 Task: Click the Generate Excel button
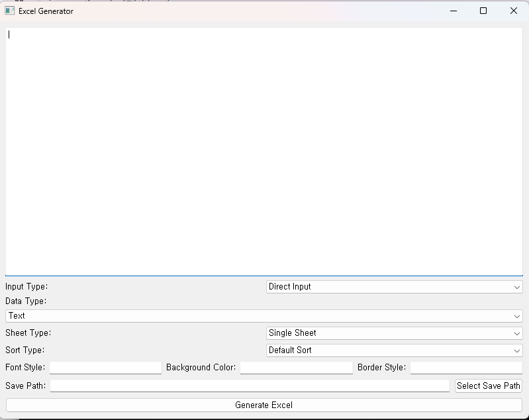tap(264, 405)
